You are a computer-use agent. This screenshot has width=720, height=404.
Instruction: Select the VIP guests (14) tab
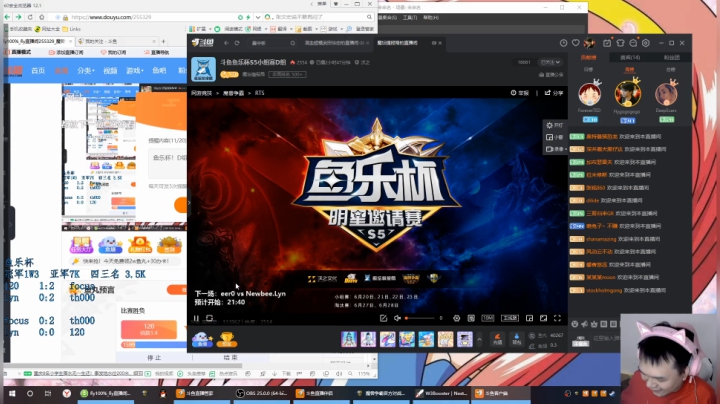pos(630,57)
